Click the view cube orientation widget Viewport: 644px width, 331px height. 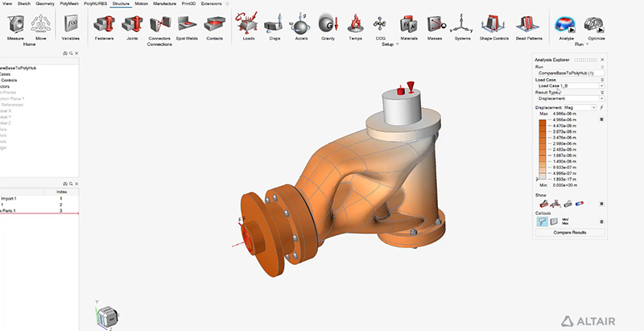pyautogui.click(x=107, y=315)
